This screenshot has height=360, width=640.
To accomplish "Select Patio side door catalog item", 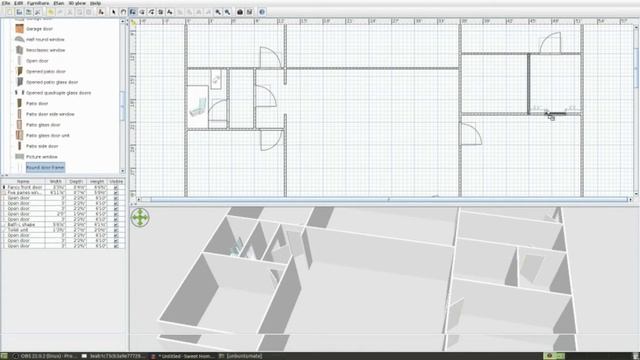I will pos(42,146).
